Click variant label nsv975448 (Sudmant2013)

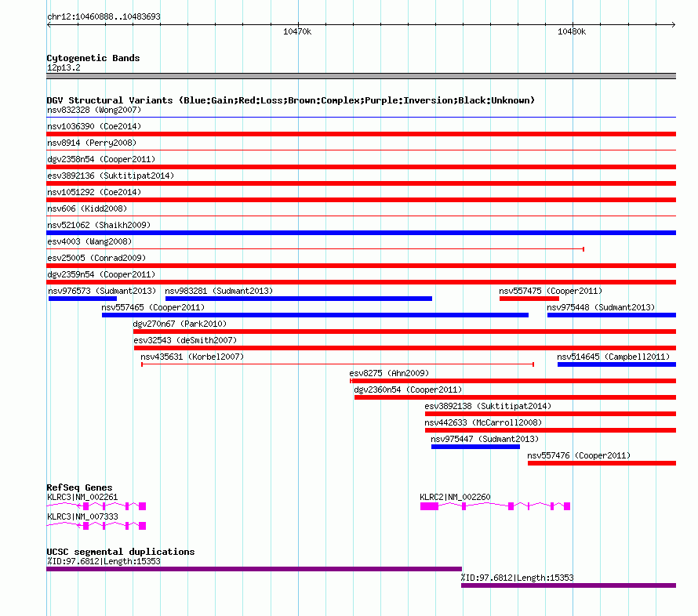pos(601,307)
